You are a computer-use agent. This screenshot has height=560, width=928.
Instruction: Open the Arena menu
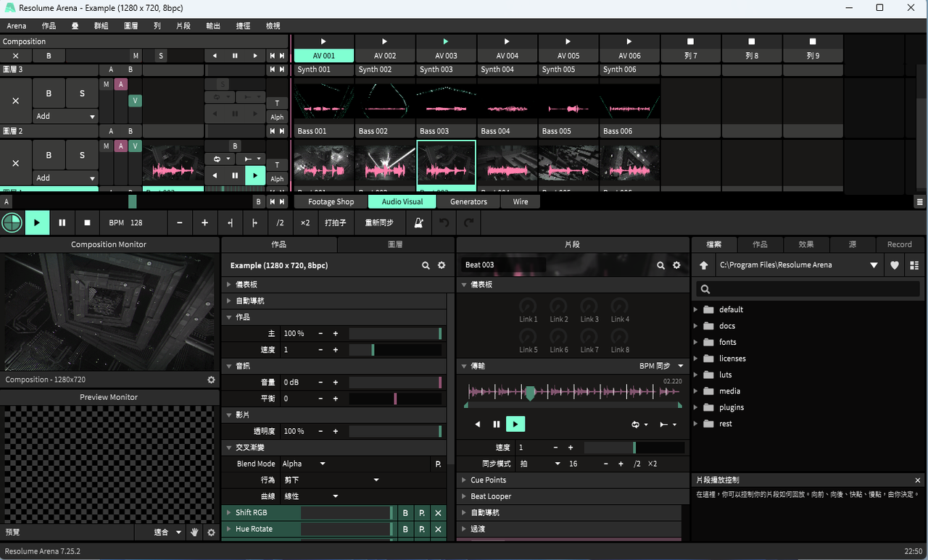point(17,25)
